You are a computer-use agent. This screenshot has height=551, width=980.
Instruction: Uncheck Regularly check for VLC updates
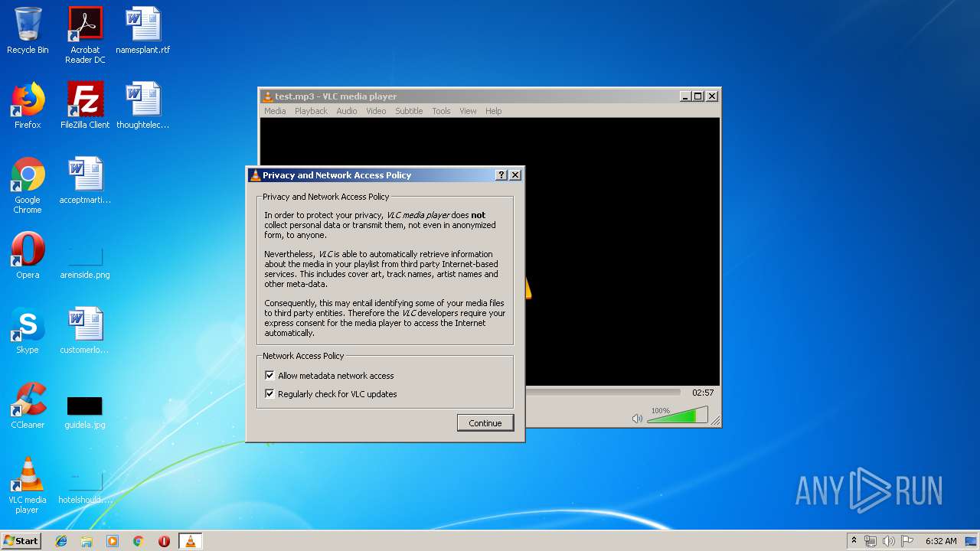click(x=269, y=394)
